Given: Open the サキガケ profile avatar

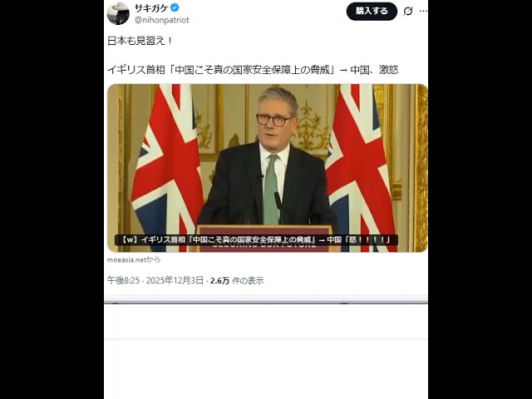Looking at the screenshot, I should (x=118, y=13).
